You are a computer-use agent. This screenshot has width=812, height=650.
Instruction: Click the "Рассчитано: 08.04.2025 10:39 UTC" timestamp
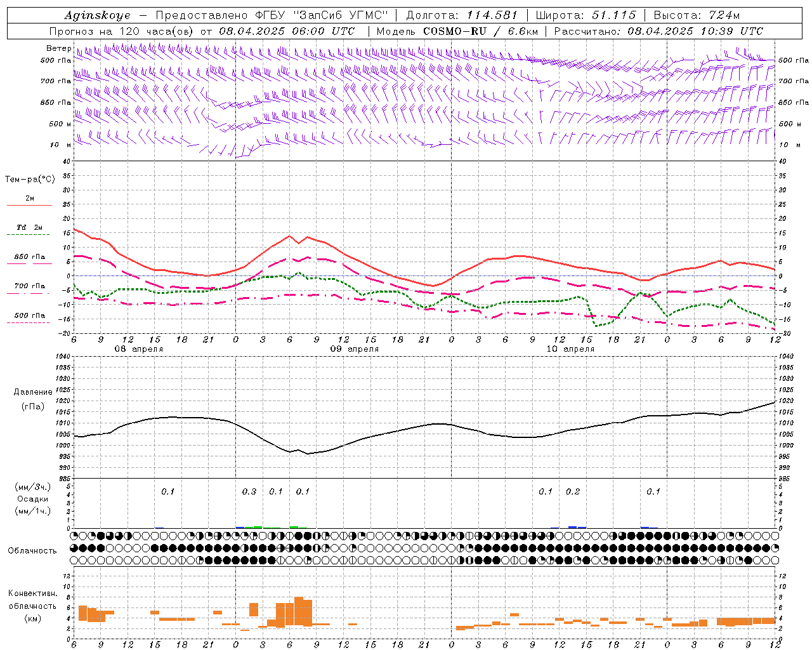[x=658, y=31]
